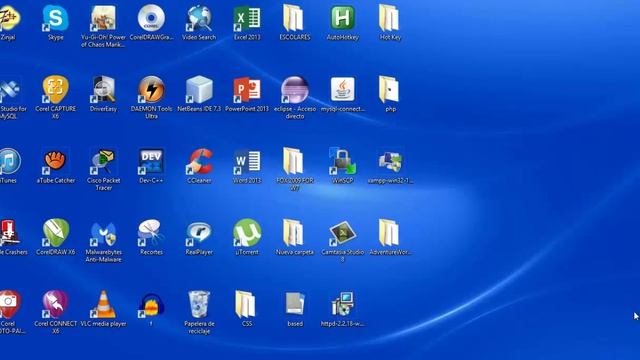
Task: Select the Recortes snipping tool shortcut
Action: pyautogui.click(x=151, y=233)
